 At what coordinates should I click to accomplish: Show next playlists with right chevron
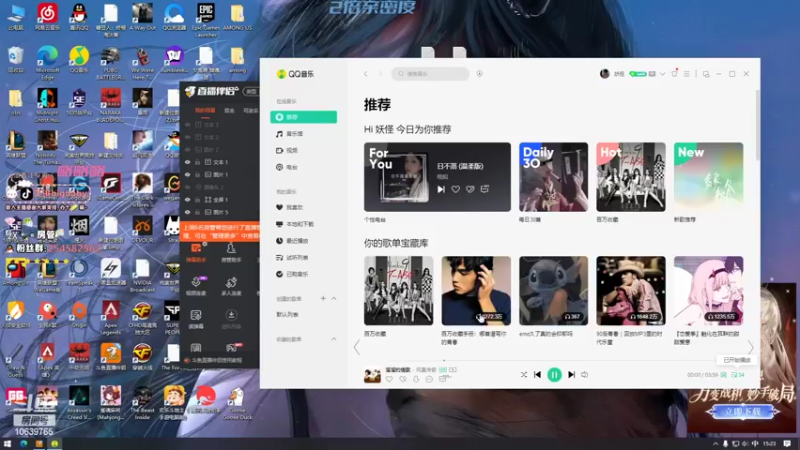point(751,347)
